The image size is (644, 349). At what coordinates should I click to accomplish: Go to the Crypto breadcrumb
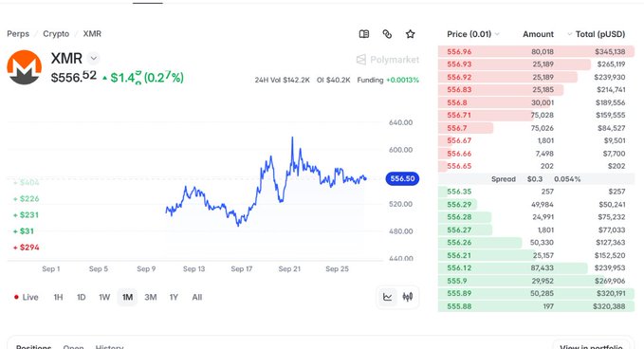(56, 34)
